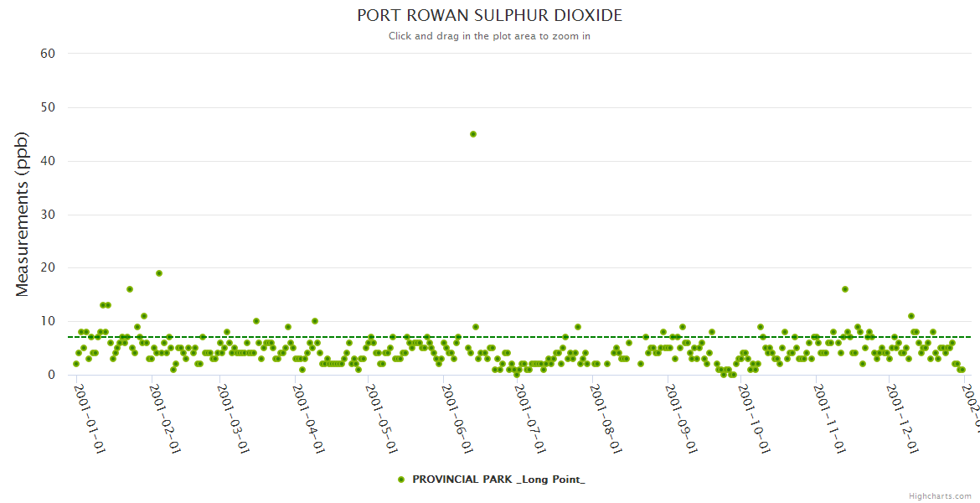This screenshot has width=980, height=503.
Task: Click the green legend marker icon
Action: click(x=400, y=480)
